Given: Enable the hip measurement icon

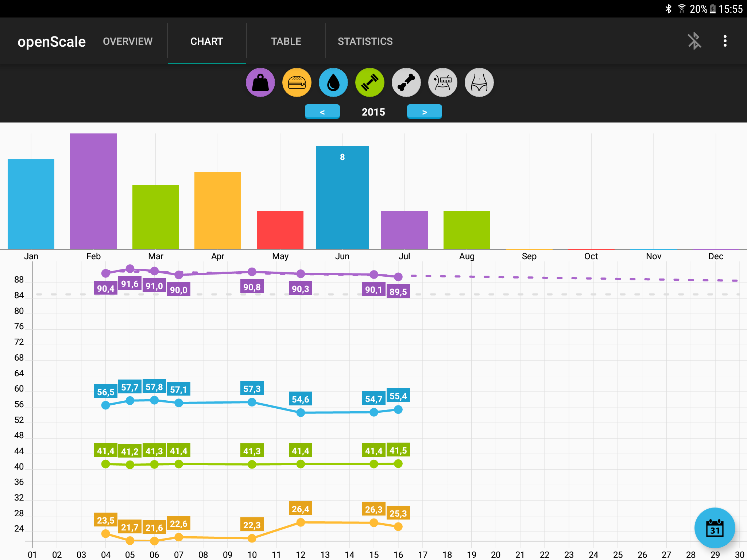Looking at the screenshot, I should tap(479, 82).
